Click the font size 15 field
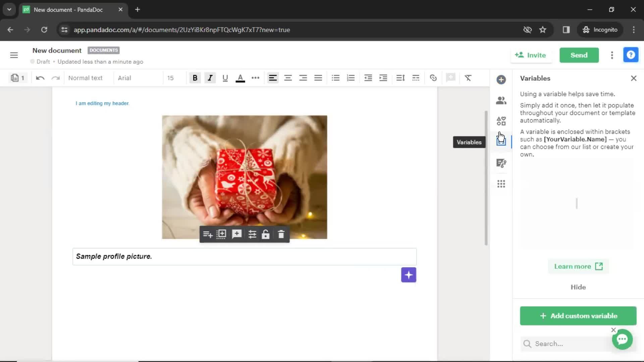This screenshot has width=644, height=362. (171, 78)
